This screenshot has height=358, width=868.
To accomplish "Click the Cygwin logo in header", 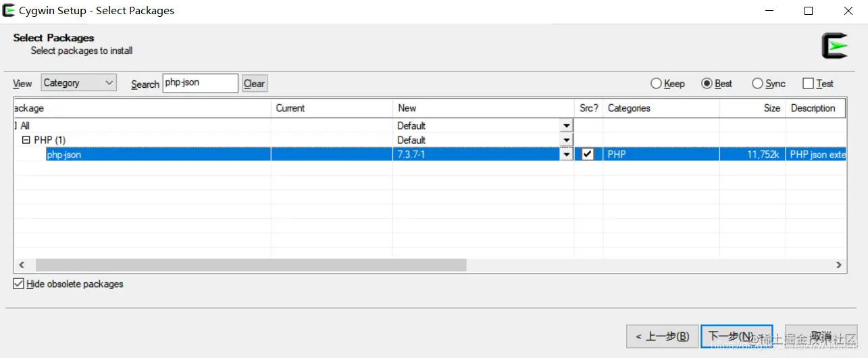I will pyautogui.click(x=834, y=45).
